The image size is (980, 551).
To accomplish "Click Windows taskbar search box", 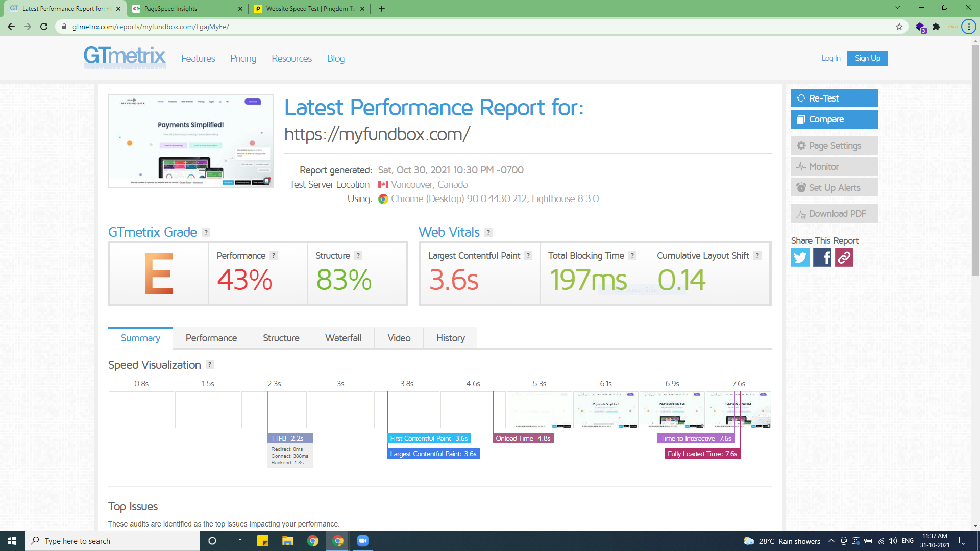I will [x=112, y=541].
